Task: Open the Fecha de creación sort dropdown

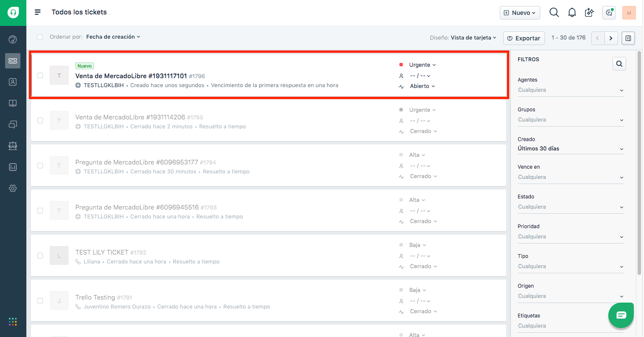Action: pos(113,37)
